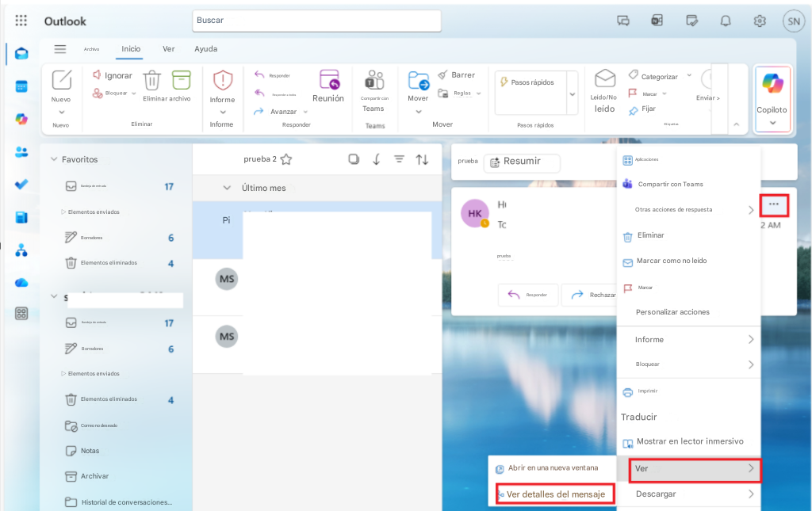Screen dimensions: 812x511
Task: Collapse the Último mes message group
Action: coord(227,188)
